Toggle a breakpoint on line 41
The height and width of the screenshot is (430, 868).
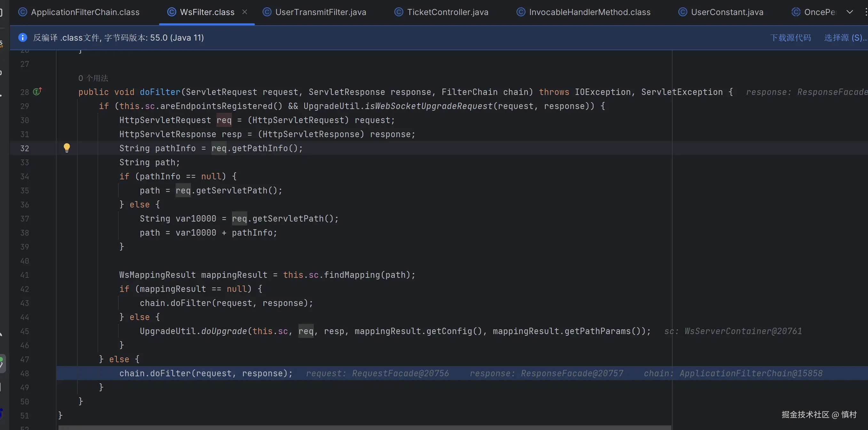tap(25, 275)
